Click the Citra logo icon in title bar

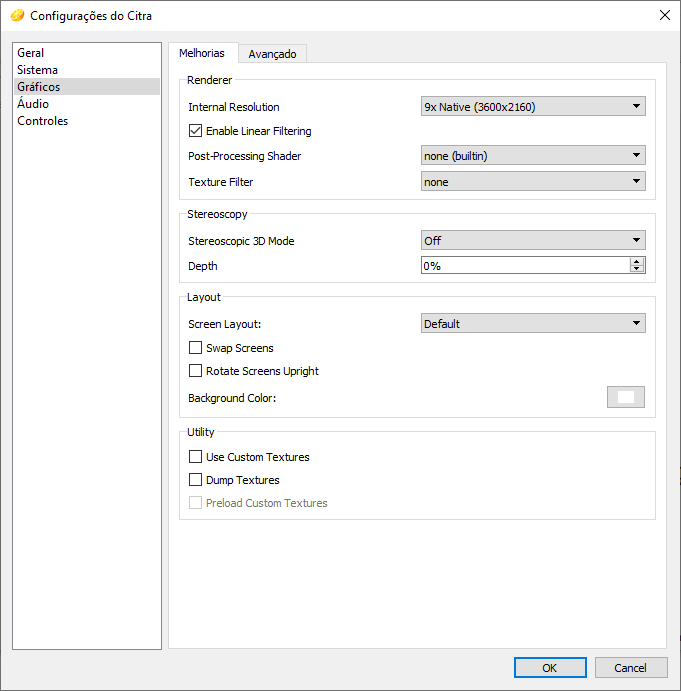coord(17,16)
